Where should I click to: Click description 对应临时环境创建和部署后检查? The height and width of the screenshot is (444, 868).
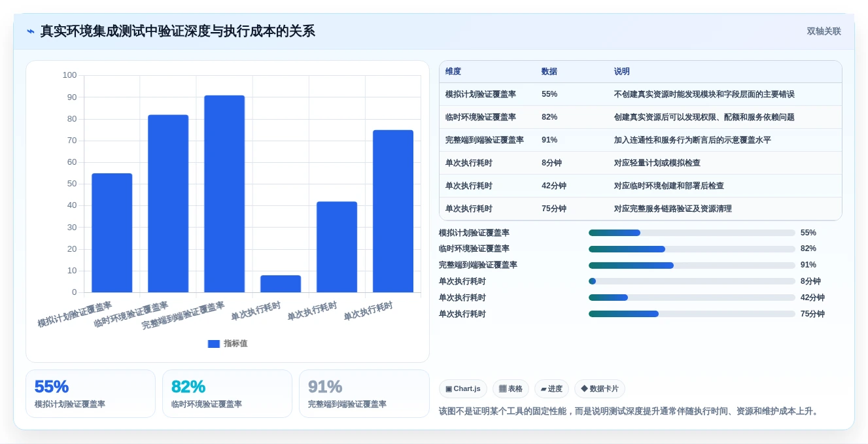[x=669, y=186]
